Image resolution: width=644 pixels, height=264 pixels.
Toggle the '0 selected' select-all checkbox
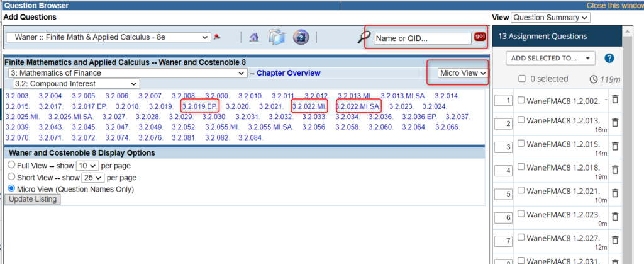[521, 79]
